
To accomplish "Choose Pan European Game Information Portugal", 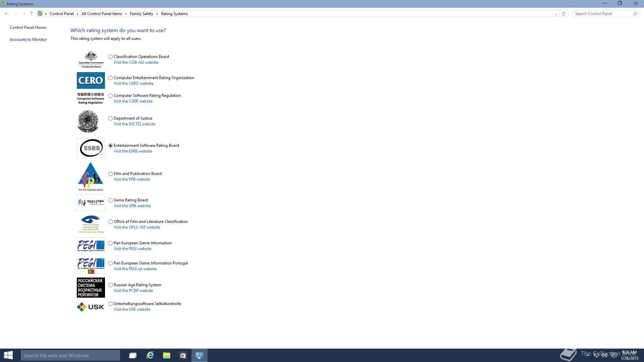I will pos(110,263).
